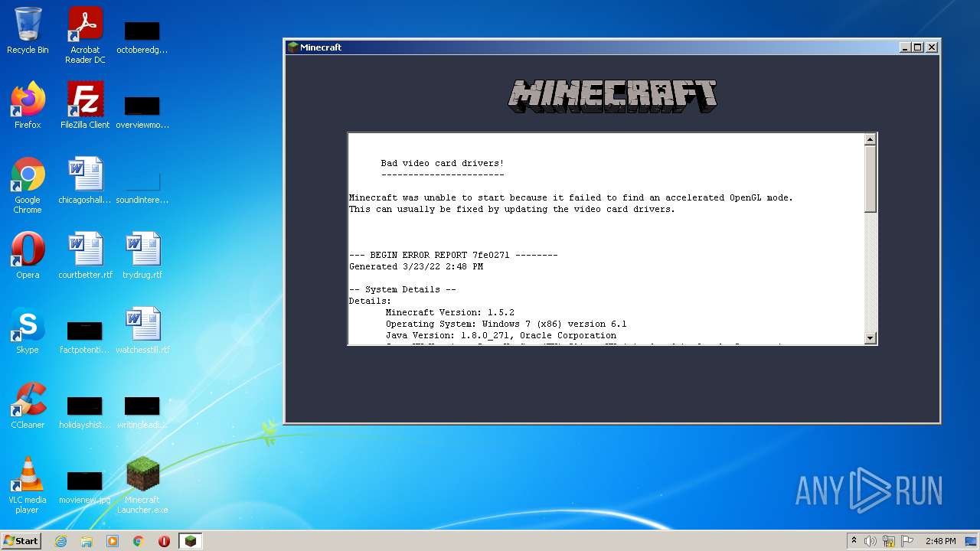The height and width of the screenshot is (551, 980).
Task: Open Chrome from the taskbar
Action: (139, 541)
